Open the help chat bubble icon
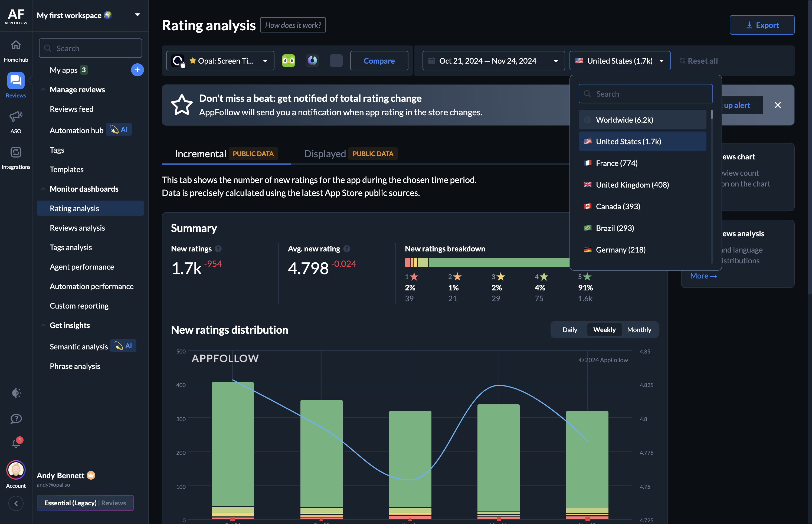This screenshot has width=812, height=524. click(16, 418)
